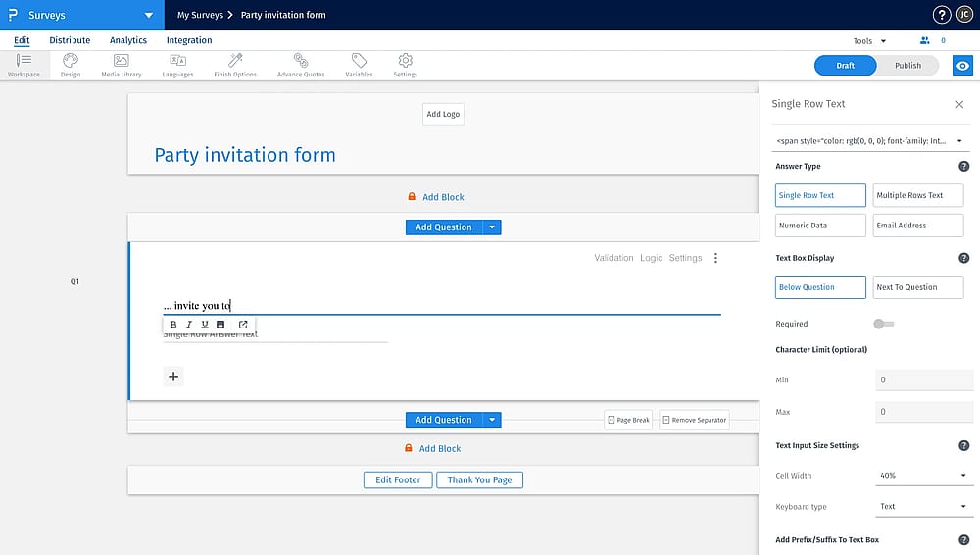Open the Tools dropdown

pyautogui.click(x=869, y=40)
